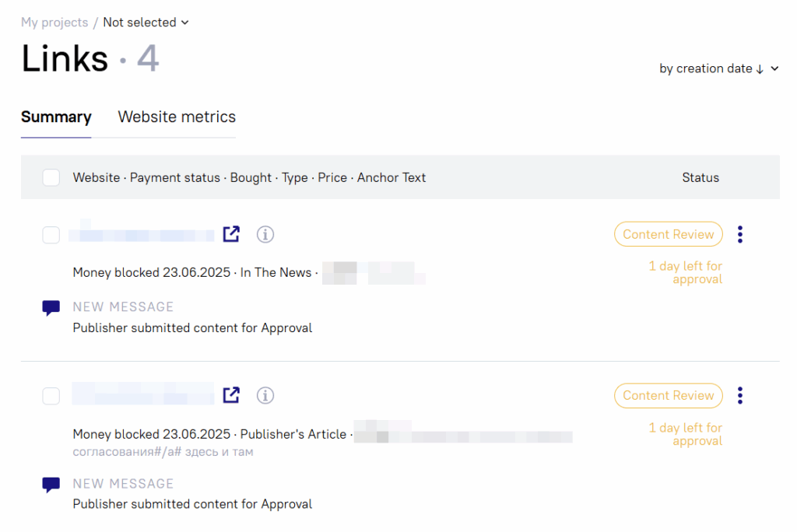Viewport: 797px width, 532px height.
Task: Show info for the second link
Action: [265, 395]
